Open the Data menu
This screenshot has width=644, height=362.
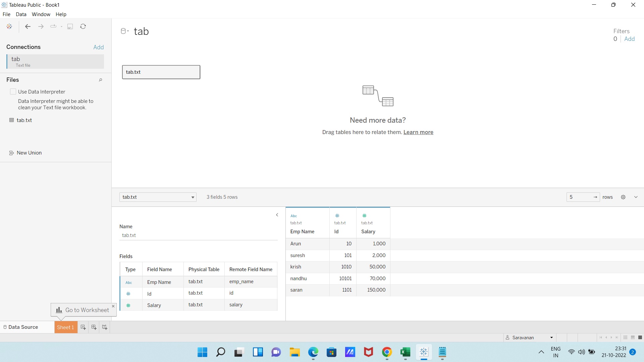(x=21, y=14)
